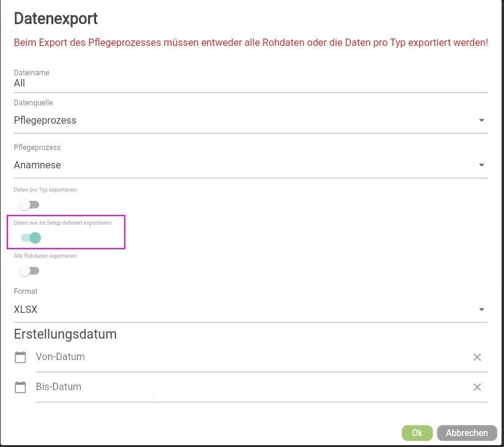Clear the Bis-Datum field with X icon
The image size is (504, 447).
pyautogui.click(x=477, y=387)
